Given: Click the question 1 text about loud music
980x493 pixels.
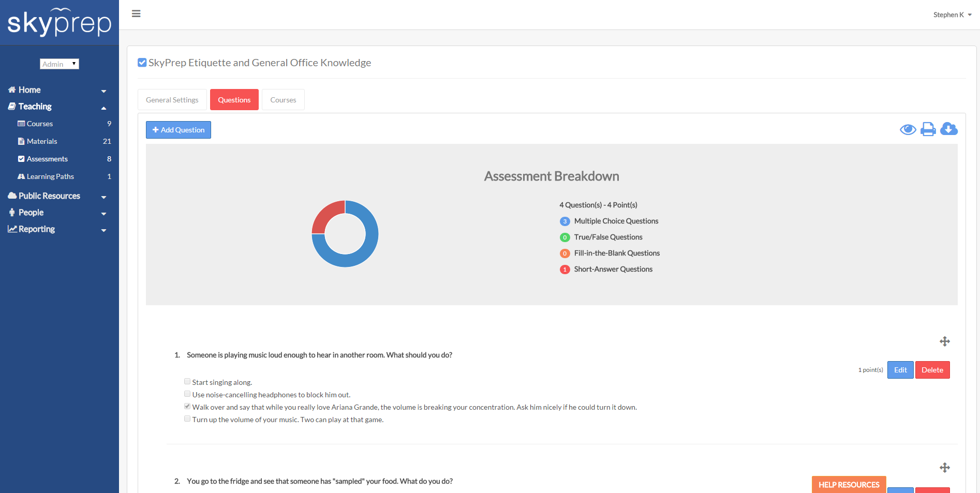Looking at the screenshot, I should (x=319, y=355).
